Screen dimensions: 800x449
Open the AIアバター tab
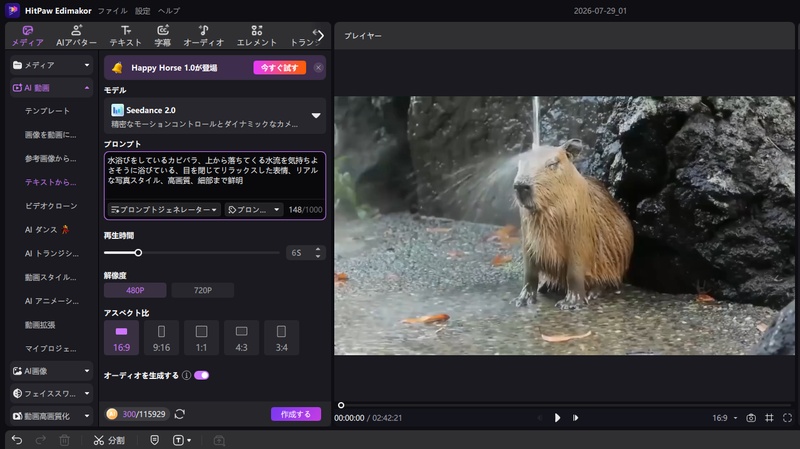point(76,36)
